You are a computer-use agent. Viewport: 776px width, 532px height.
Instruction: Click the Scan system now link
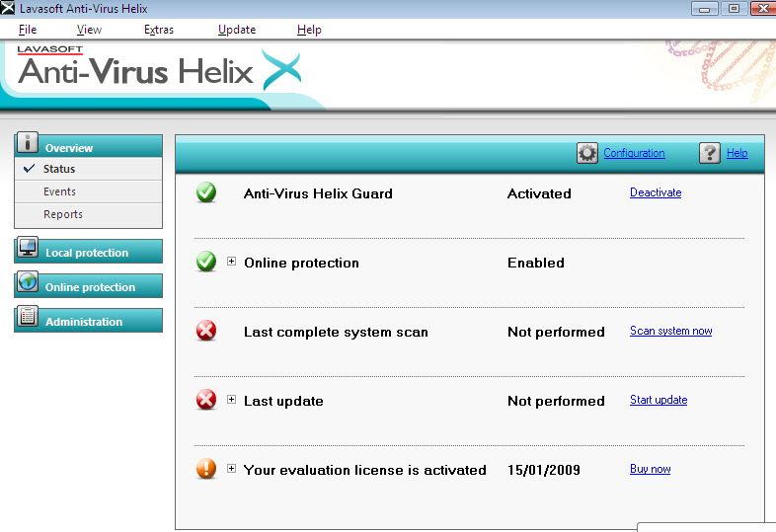[x=670, y=331]
